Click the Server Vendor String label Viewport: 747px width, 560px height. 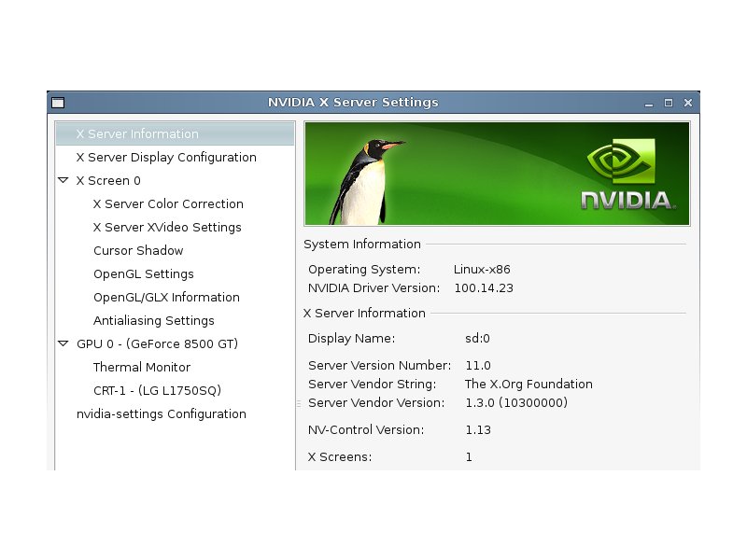click(372, 385)
